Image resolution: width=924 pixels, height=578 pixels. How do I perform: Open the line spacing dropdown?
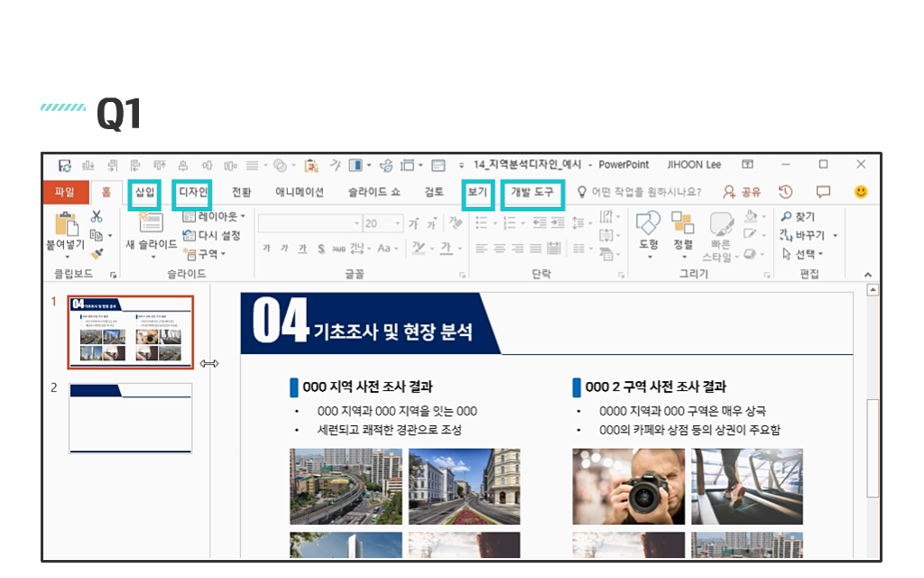pos(581,223)
